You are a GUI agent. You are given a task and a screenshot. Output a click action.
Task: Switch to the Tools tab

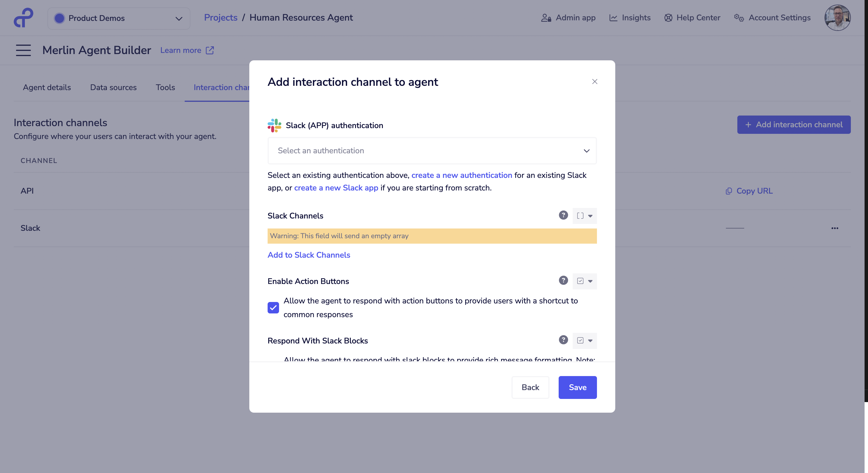pos(165,87)
